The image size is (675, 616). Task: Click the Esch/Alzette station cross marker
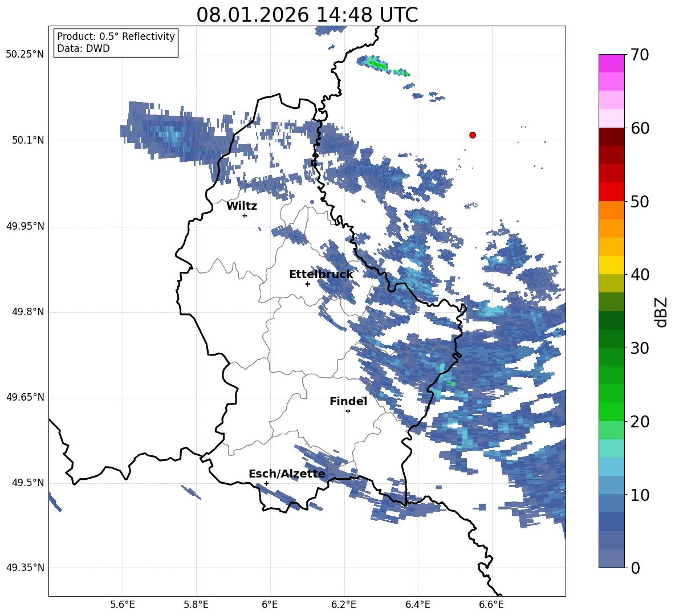[266, 483]
